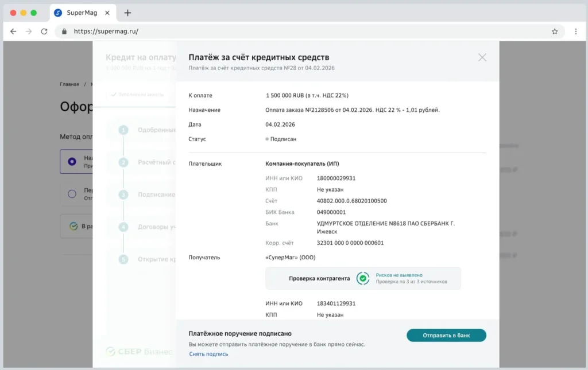Click the green check icon by В ра…

coord(73,226)
